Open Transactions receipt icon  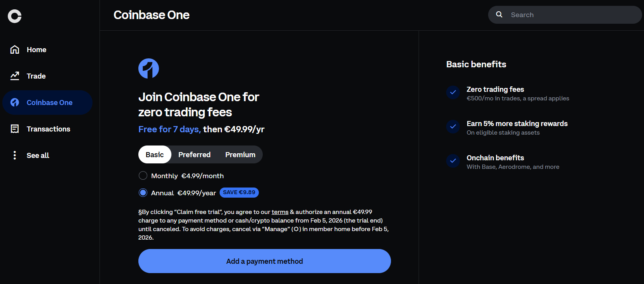(15, 129)
